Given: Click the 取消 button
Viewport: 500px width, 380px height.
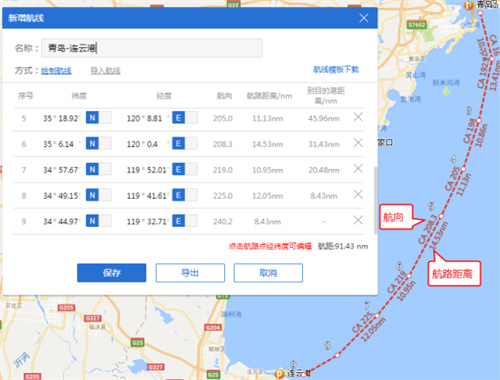Looking at the screenshot, I should 268,273.
